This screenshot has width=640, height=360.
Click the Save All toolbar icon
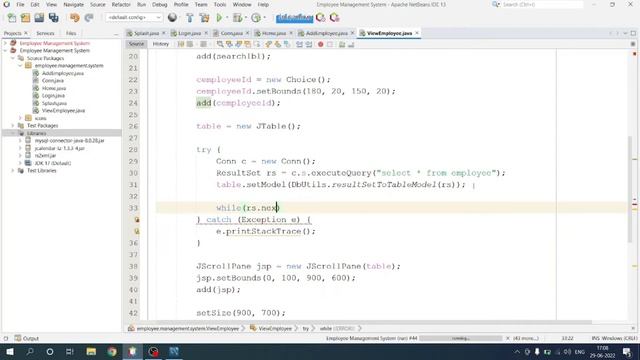[53, 18]
